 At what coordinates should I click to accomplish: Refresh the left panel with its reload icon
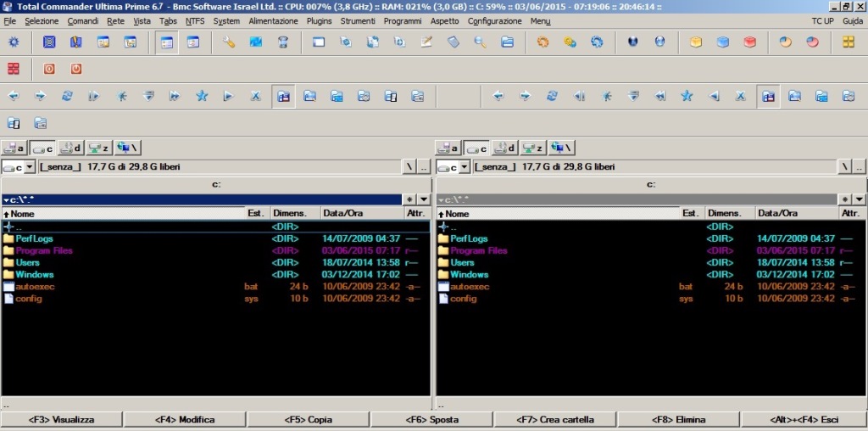click(x=67, y=96)
